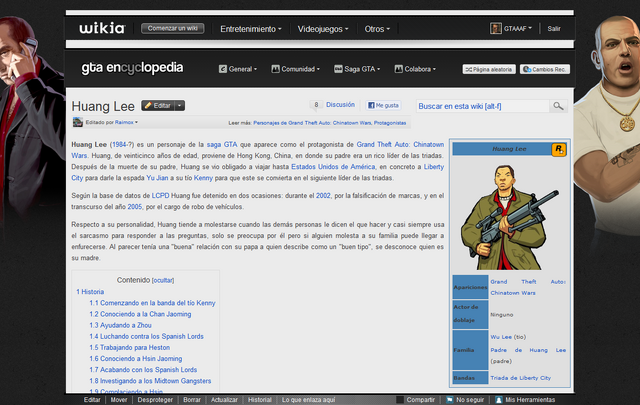
Task: Click the 8 comments count bubble
Action: tap(316, 105)
